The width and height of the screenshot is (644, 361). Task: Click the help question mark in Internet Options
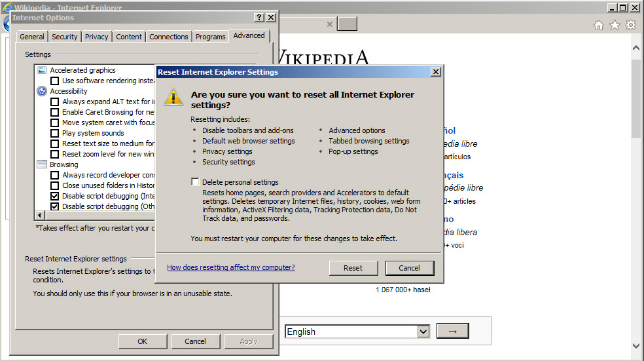pyautogui.click(x=259, y=17)
